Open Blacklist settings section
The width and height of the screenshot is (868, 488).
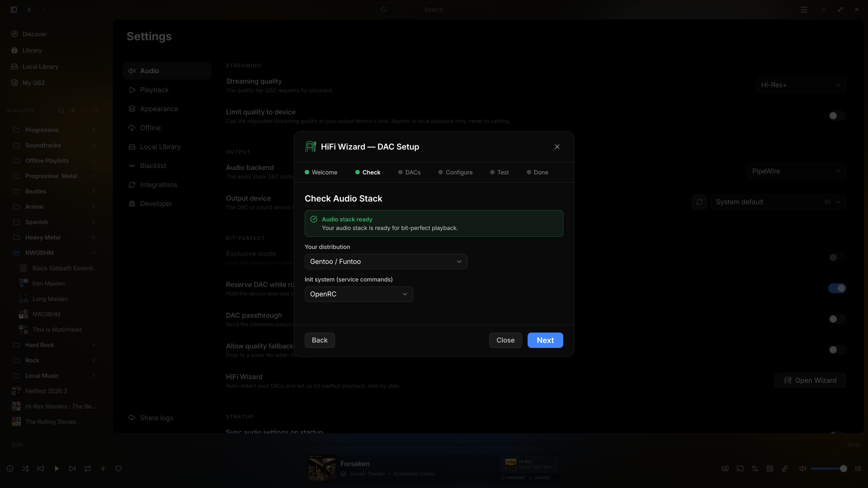click(x=167, y=166)
